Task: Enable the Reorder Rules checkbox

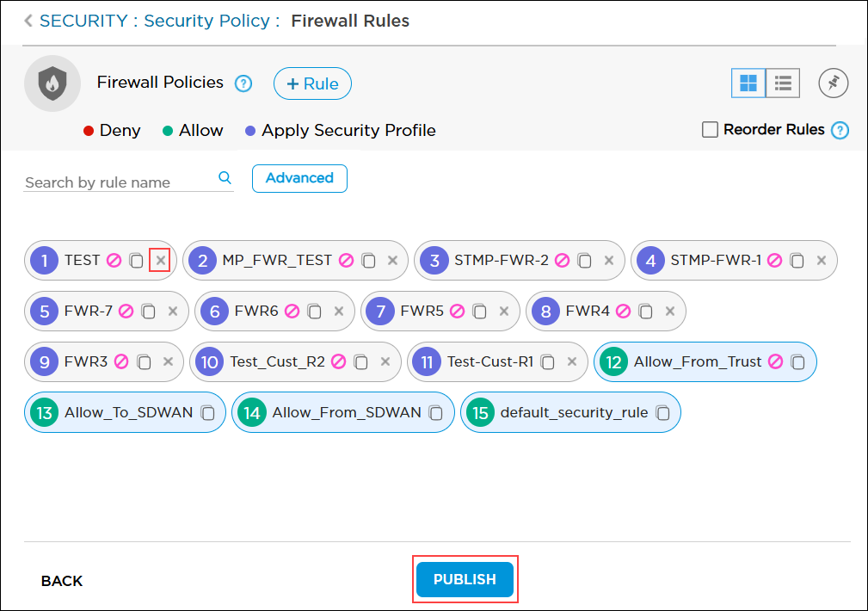Action: (x=710, y=129)
